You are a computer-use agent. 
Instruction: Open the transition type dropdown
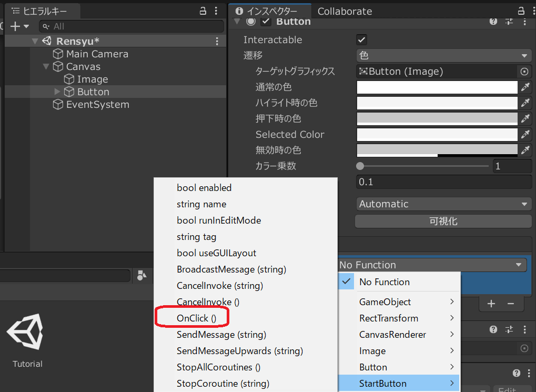coord(443,56)
